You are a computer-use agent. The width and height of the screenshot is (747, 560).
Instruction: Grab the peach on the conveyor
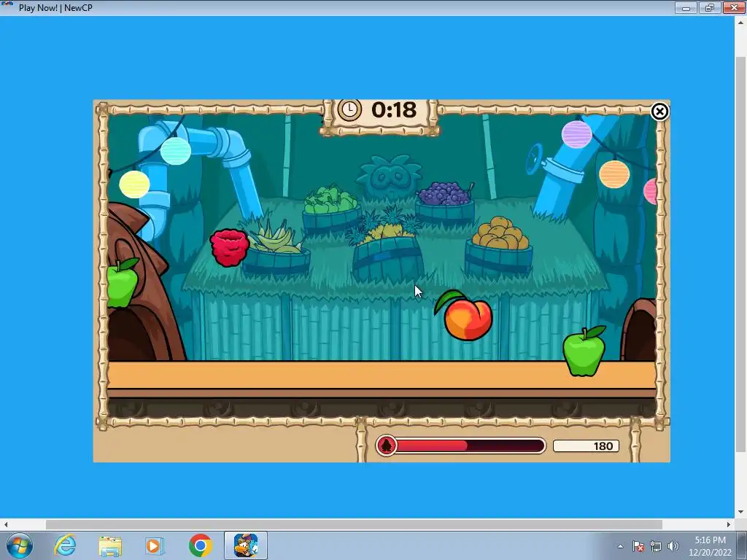click(465, 315)
